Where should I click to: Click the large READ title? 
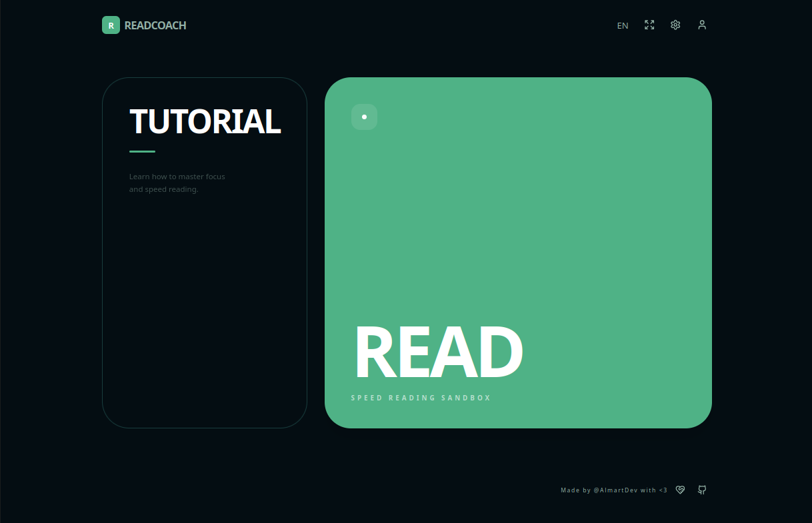point(437,352)
